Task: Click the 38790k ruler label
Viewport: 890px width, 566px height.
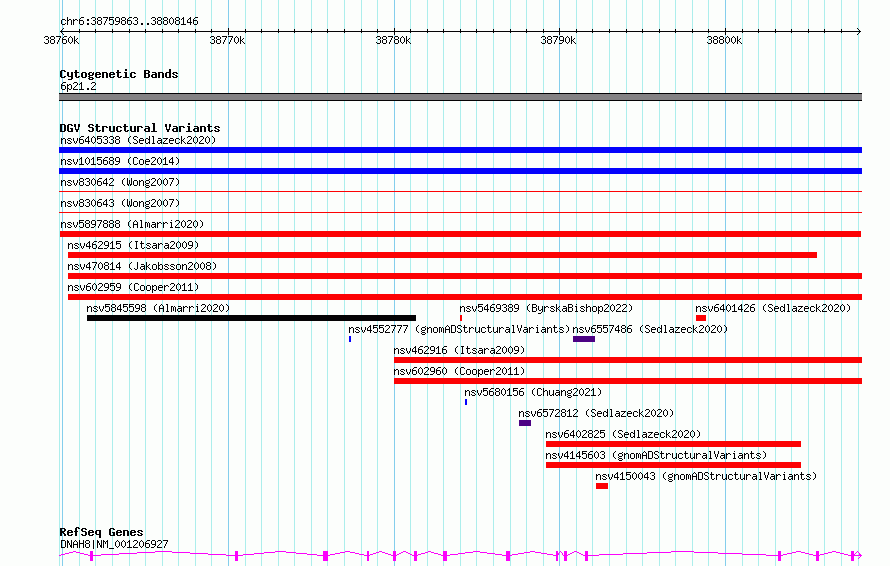Action: pos(559,40)
